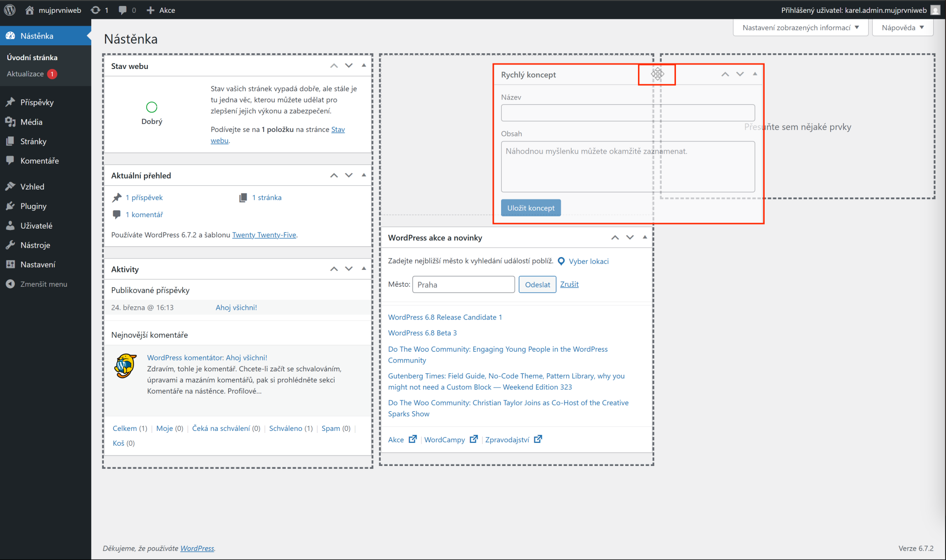946x560 pixels.
Task: Click the location pin icon Vyber lokaci
Action: pos(561,262)
